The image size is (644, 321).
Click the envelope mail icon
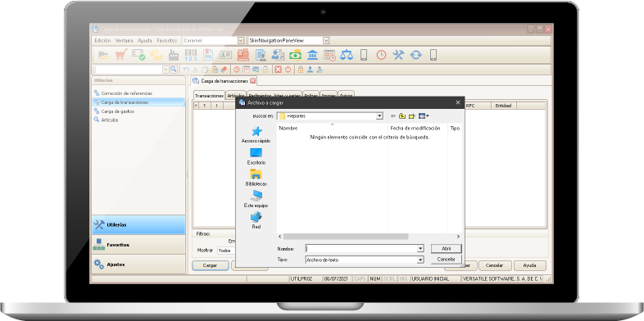coord(256,70)
